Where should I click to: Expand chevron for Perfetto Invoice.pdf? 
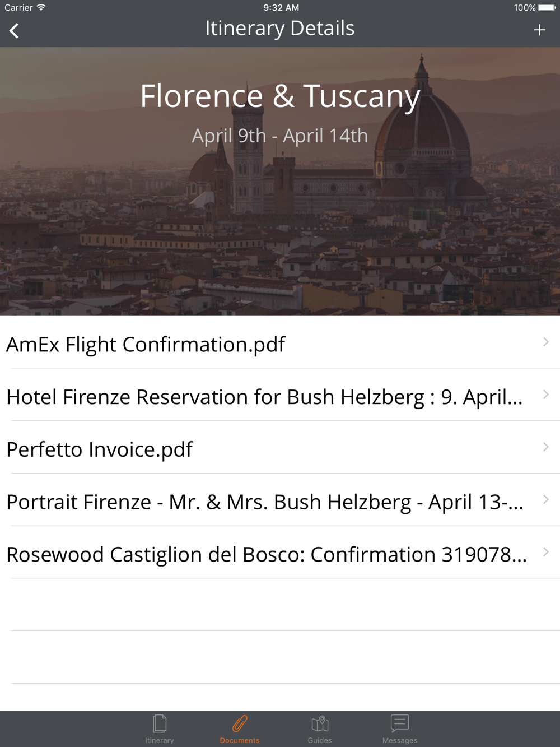click(x=546, y=447)
